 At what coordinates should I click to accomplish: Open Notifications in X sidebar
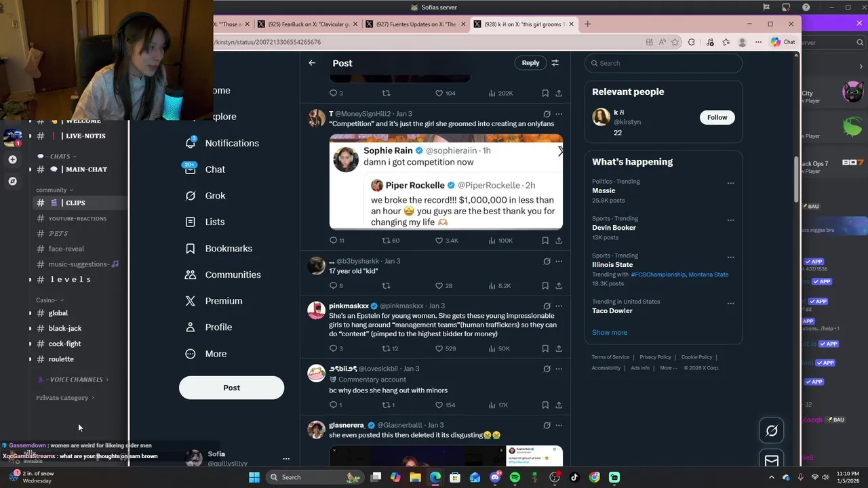(x=222, y=143)
